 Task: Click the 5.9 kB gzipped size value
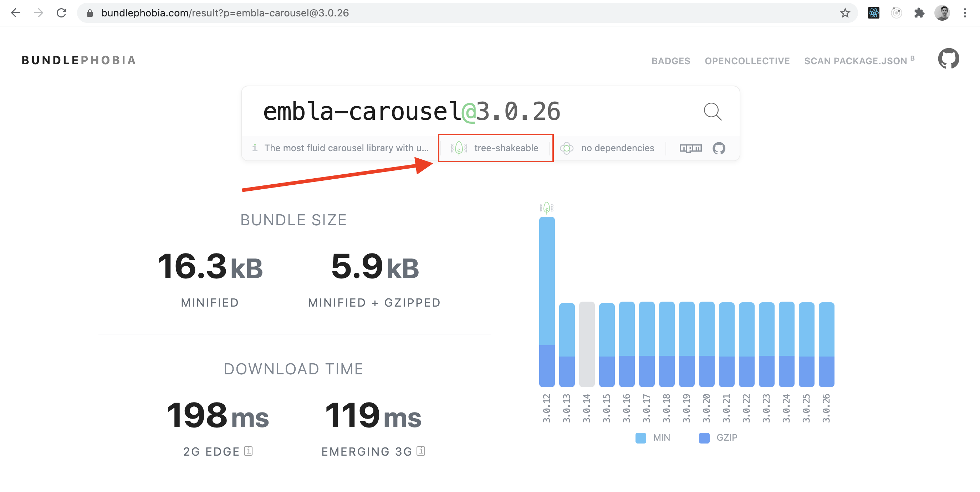point(375,266)
